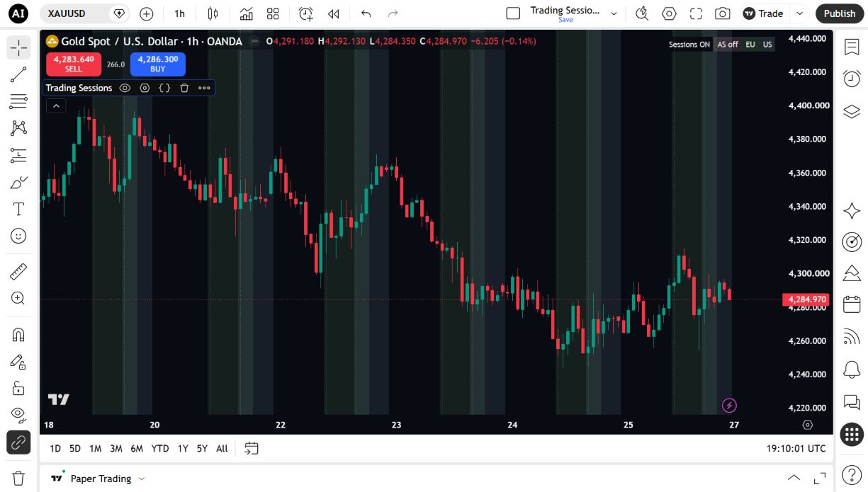
Task: Create an alert from the toolbar
Action: pos(305,13)
